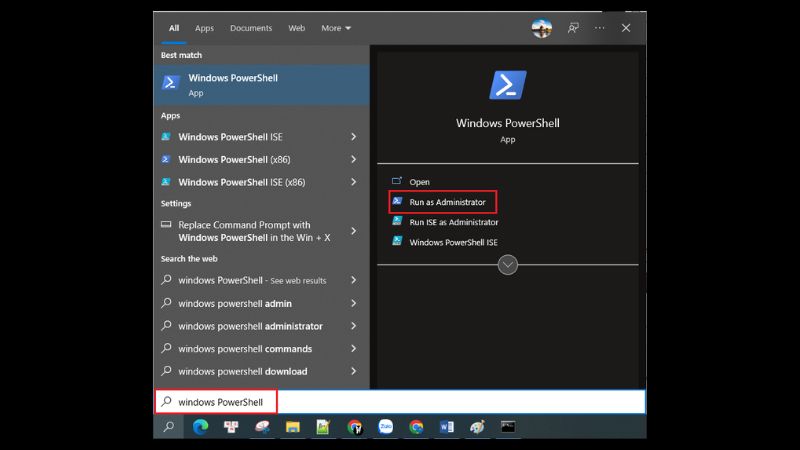Image resolution: width=800 pixels, height=450 pixels.
Task: Switch to the Web search tab
Action: click(296, 28)
